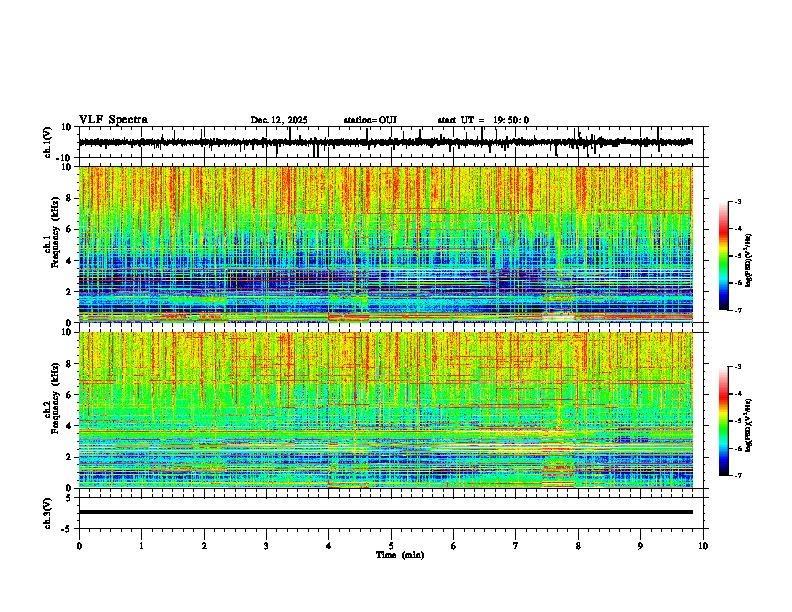Click the ch.3 black voltage trace
Image resolution: width=792 pixels, height=612 pixels.
386,512
